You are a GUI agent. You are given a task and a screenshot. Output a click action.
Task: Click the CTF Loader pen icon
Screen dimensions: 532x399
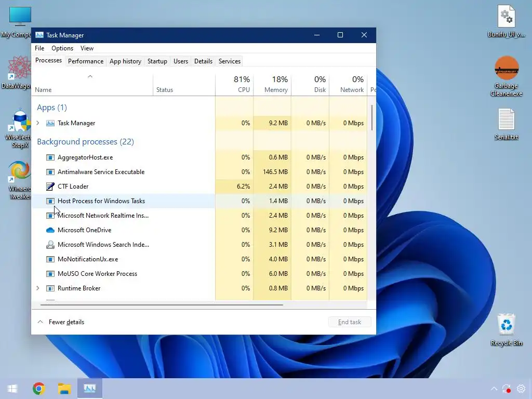[50, 187]
